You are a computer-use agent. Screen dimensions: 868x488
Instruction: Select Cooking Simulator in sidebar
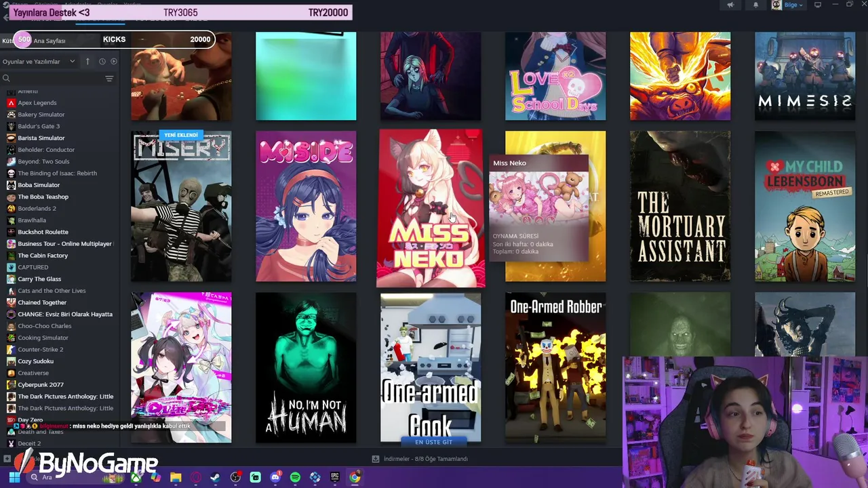coord(43,338)
